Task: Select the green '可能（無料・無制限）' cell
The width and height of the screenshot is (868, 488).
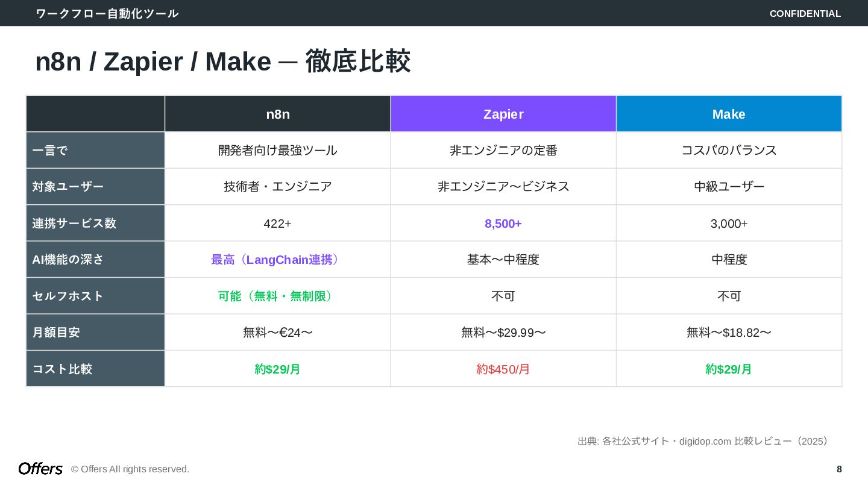Action: click(x=278, y=296)
